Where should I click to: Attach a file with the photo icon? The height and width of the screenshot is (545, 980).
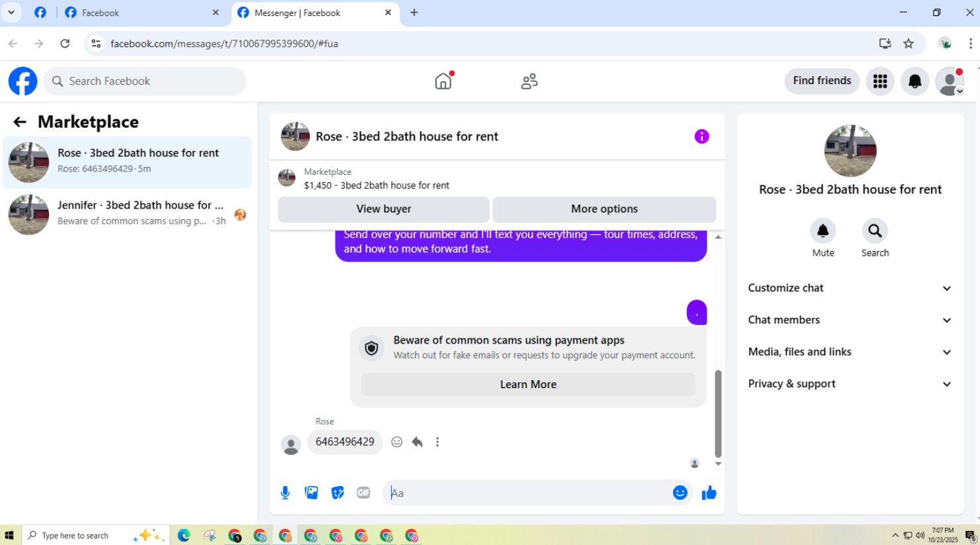[x=311, y=493]
